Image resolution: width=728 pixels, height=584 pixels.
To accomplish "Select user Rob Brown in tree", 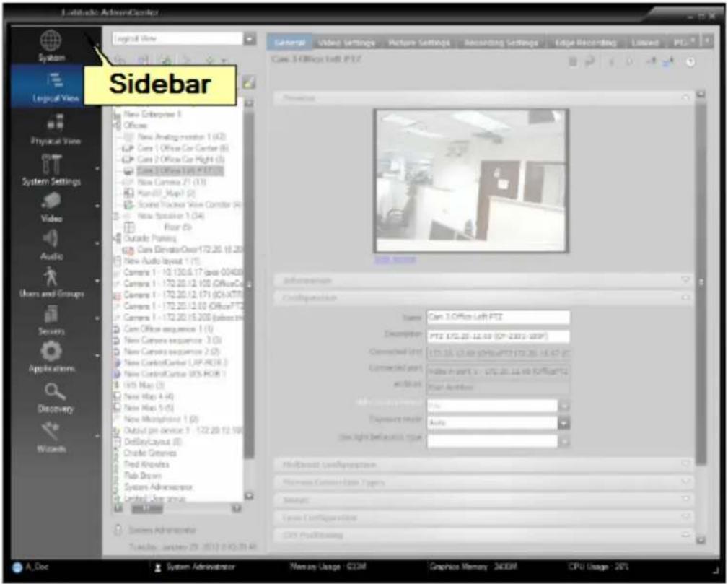I will pyautogui.click(x=143, y=476).
